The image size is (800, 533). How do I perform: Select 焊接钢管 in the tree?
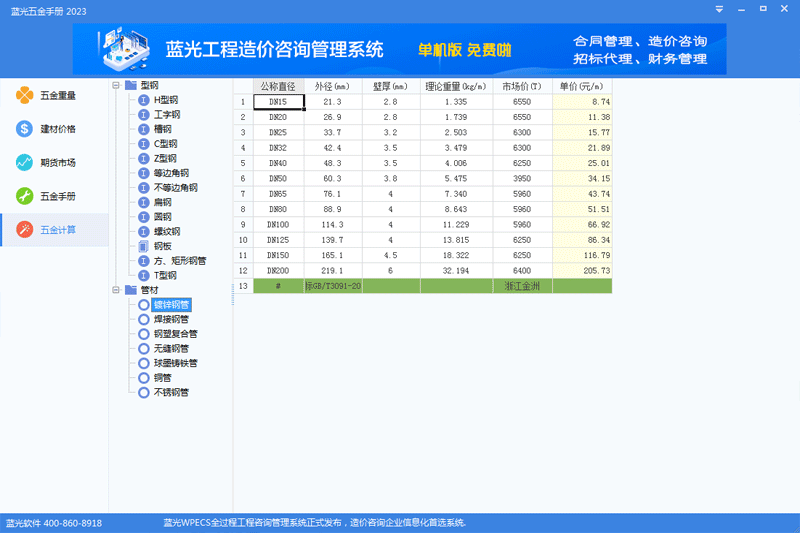click(171, 319)
